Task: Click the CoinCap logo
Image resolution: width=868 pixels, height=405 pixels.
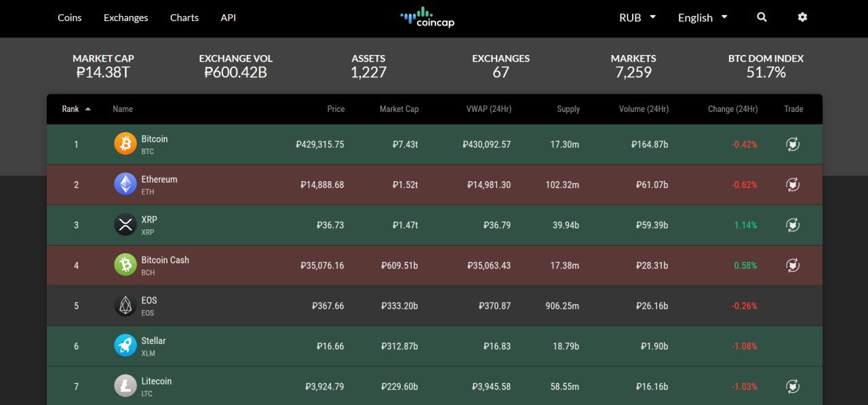Action: (427, 17)
